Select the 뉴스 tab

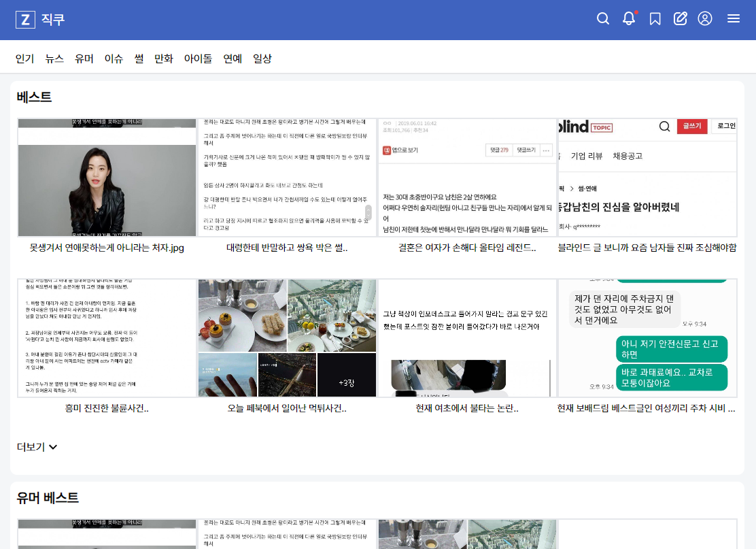click(54, 59)
